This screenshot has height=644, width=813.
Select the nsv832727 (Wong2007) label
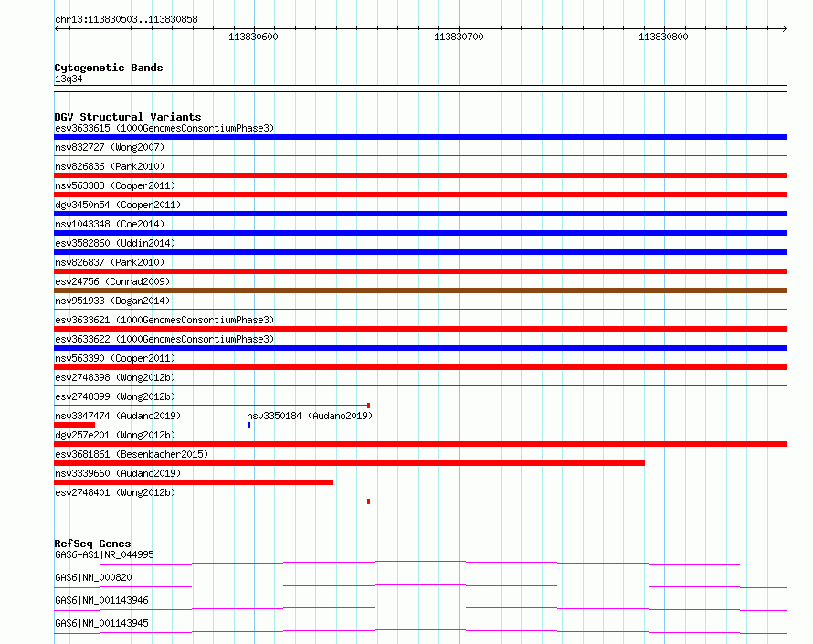pyautogui.click(x=110, y=147)
